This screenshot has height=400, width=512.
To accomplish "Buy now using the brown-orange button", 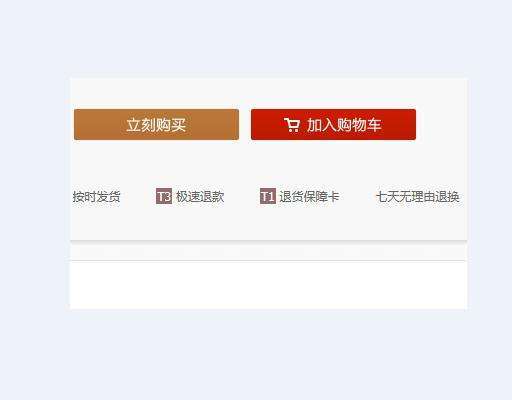I will point(156,124).
